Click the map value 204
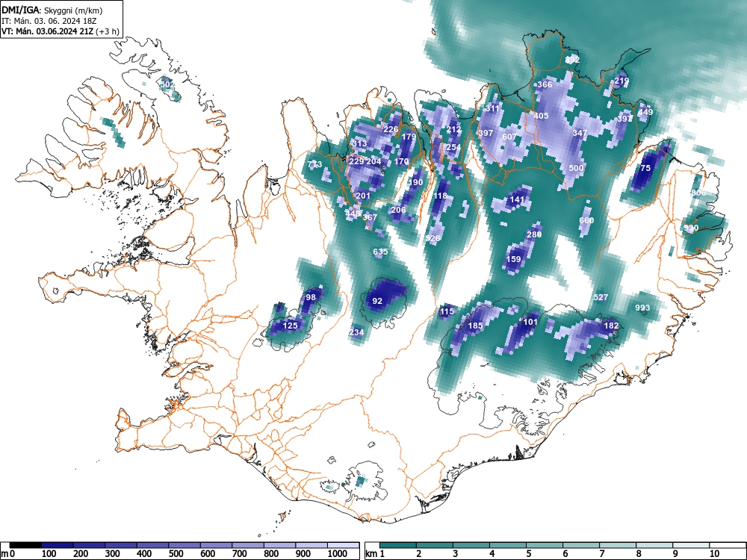 pyautogui.click(x=373, y=161)
